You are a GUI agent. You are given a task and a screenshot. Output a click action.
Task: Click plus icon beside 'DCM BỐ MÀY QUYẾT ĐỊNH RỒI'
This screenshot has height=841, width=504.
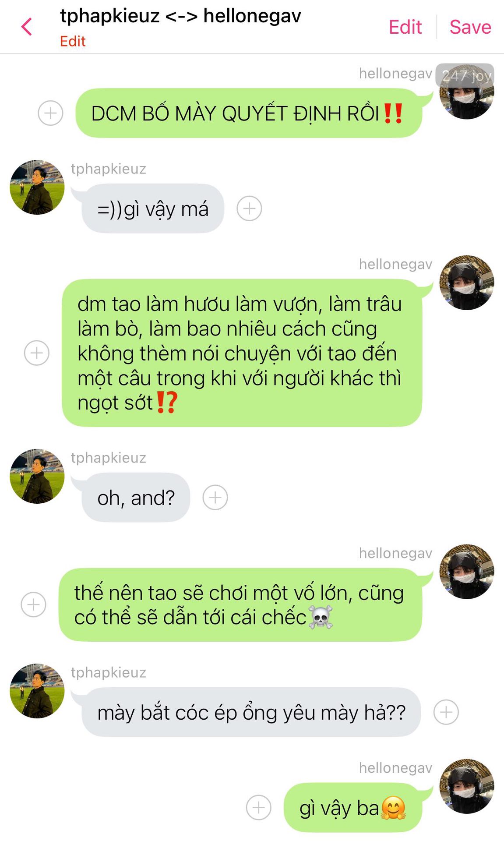click(x=50, y=113)
